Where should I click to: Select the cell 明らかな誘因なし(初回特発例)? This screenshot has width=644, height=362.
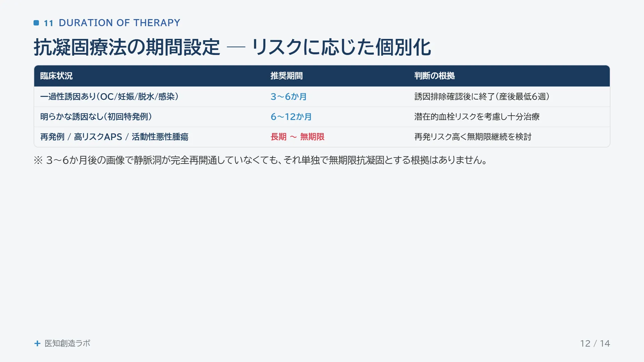pos(96,117)
